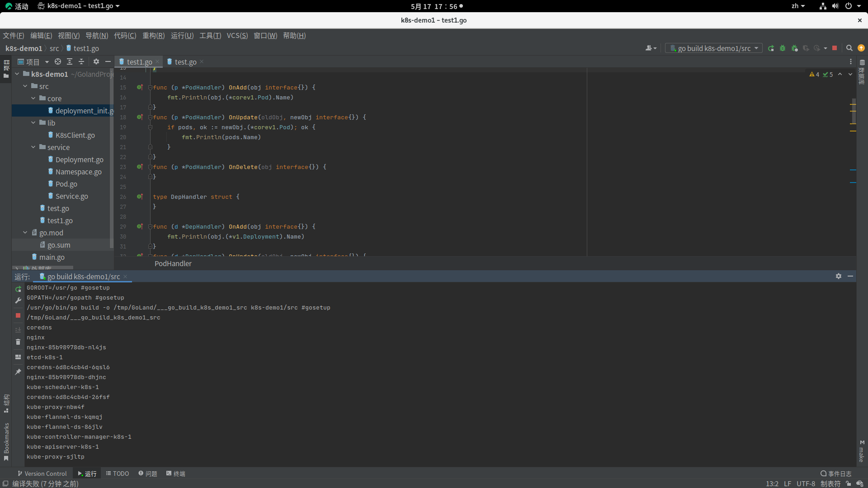The width and height of the screenshot is (868, 488).
Task: Click the editor vertical scrollbar thumb
Action: coord(854,111)
